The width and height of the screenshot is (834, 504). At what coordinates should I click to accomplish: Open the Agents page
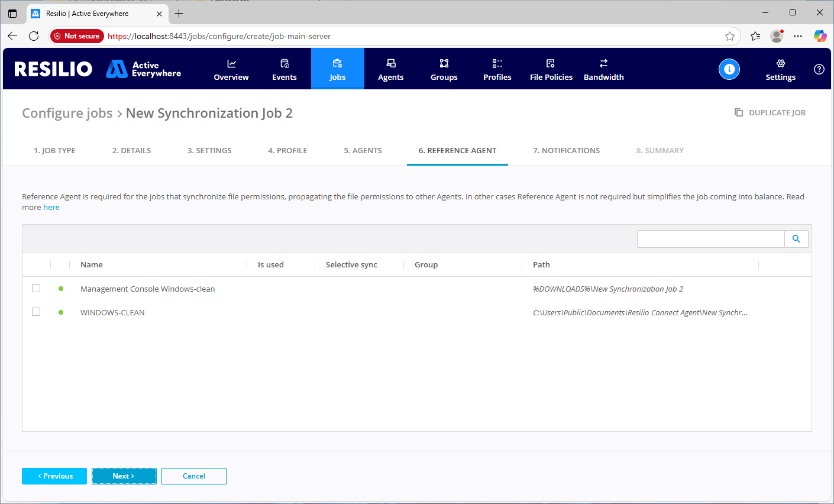(390, 69)
